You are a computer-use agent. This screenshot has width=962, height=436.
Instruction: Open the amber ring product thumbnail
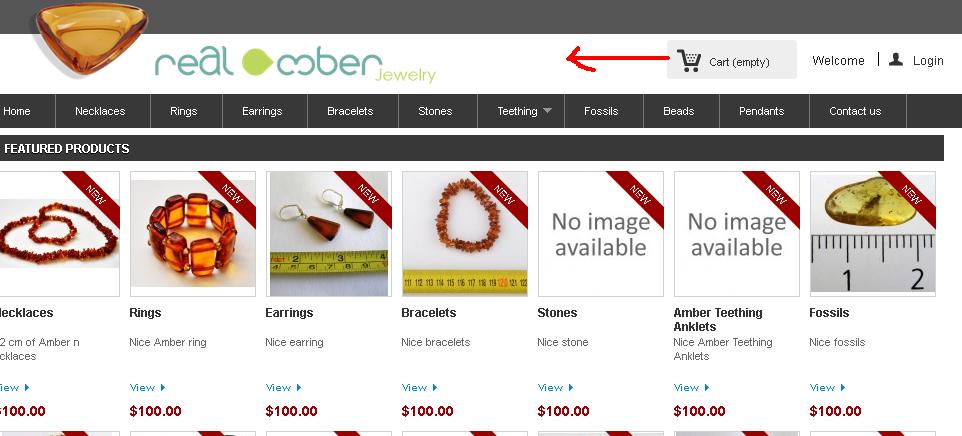click(193, 234)
